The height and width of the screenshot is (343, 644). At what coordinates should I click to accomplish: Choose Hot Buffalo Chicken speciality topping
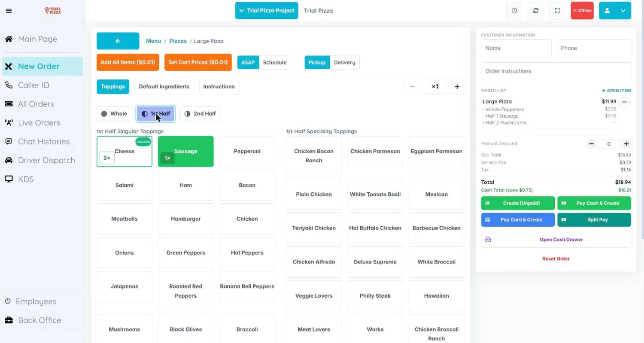pos(375,228)
